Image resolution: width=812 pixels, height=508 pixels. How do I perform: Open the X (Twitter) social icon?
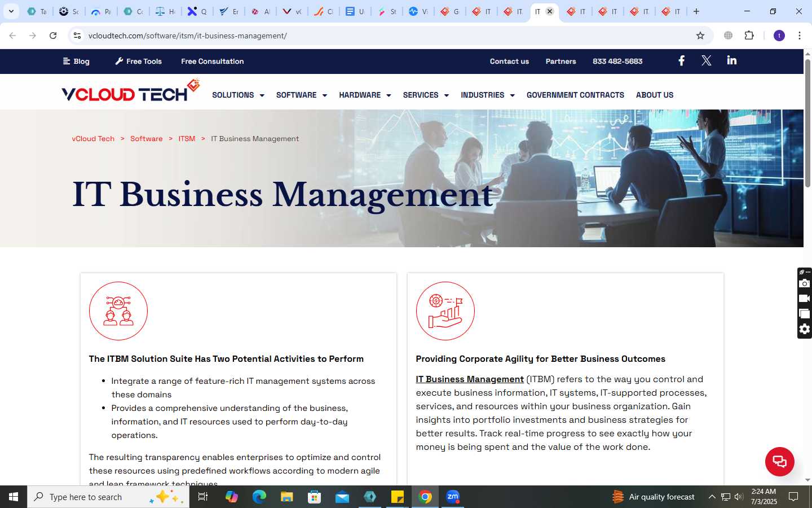pos(706,60)
